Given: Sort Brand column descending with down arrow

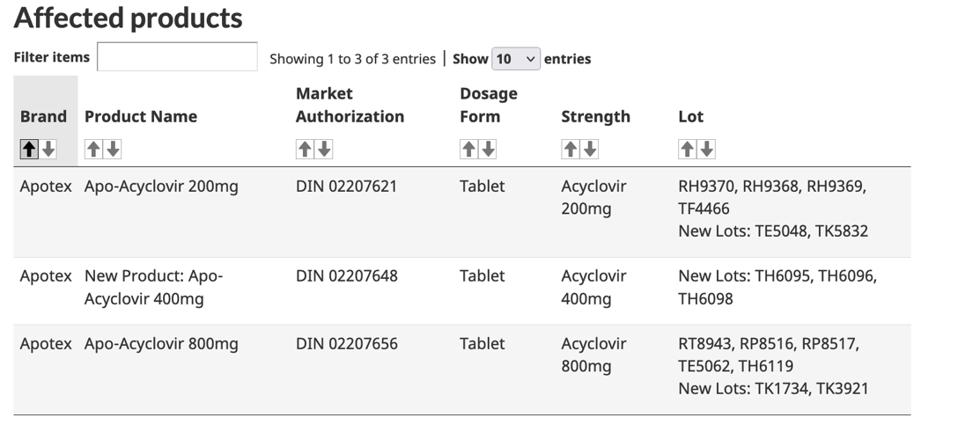Looking at the screenshot, I should [x=48, y=150].
